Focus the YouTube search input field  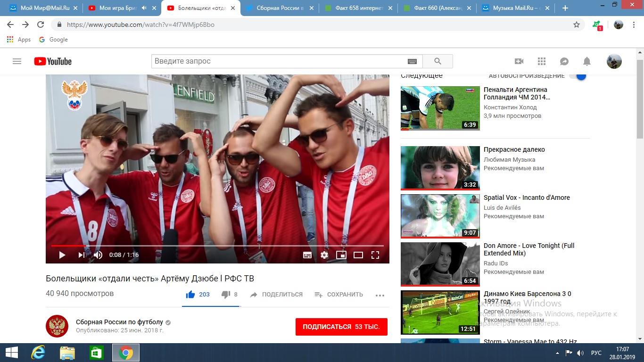[x=279, y=61]
